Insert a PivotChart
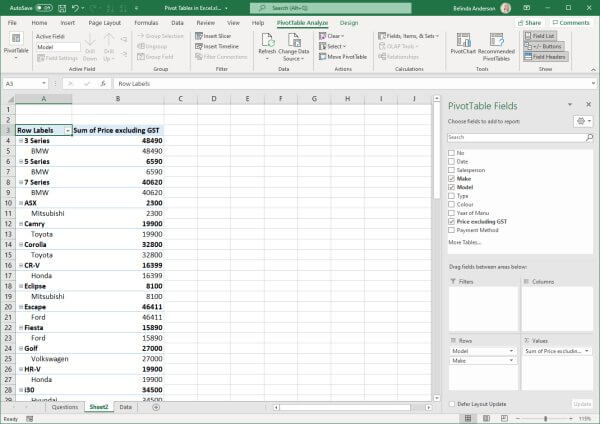This screenshot has height=424, width=600. (463, 44)
